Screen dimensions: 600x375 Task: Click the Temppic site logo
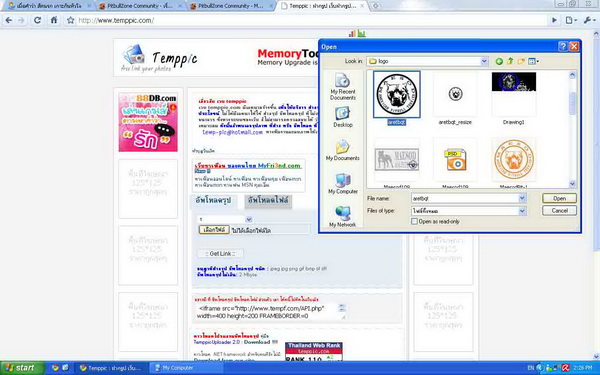(x=160, y=58)
